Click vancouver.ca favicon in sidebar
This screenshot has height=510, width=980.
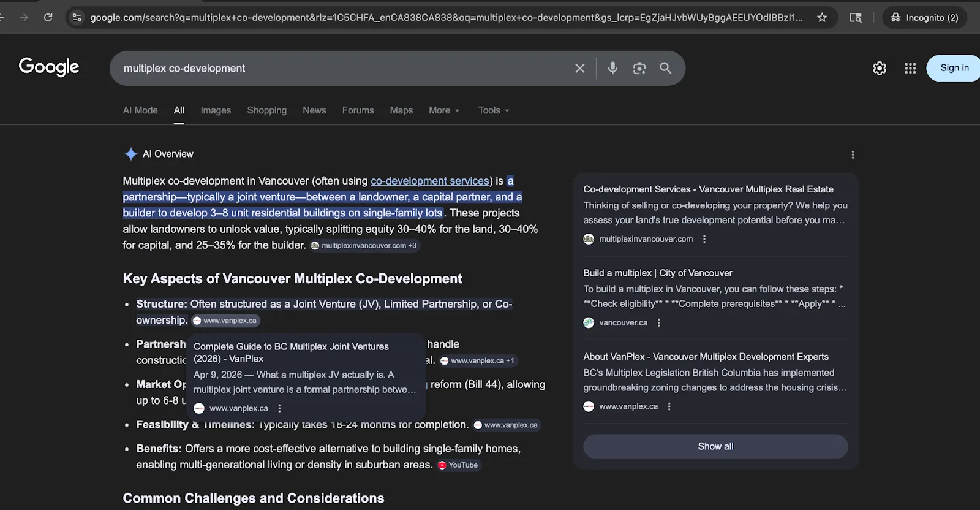coord(589,322)
